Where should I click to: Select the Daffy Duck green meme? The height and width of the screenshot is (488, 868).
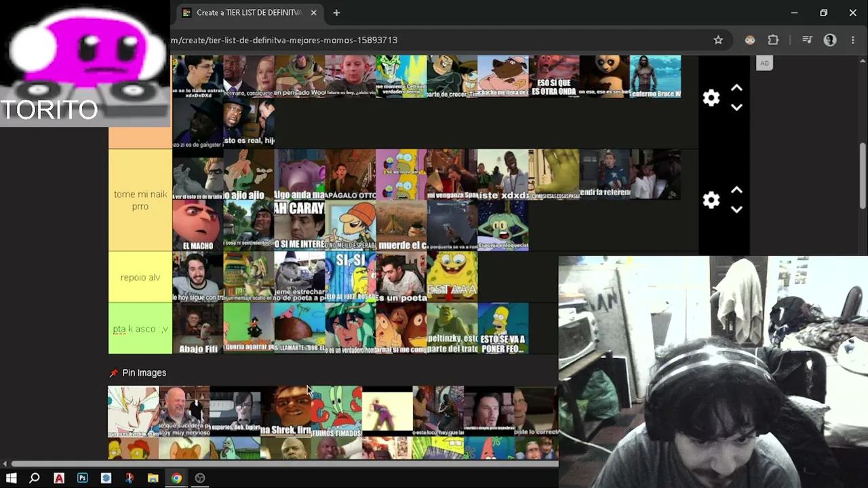249,329
